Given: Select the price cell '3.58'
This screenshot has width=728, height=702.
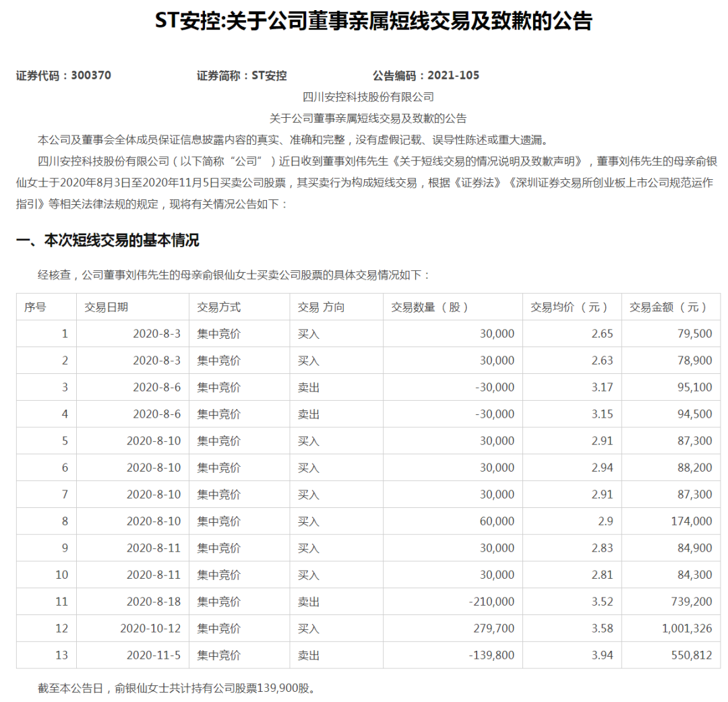Looking at the screenshot, I should click(x=602, y=629).
